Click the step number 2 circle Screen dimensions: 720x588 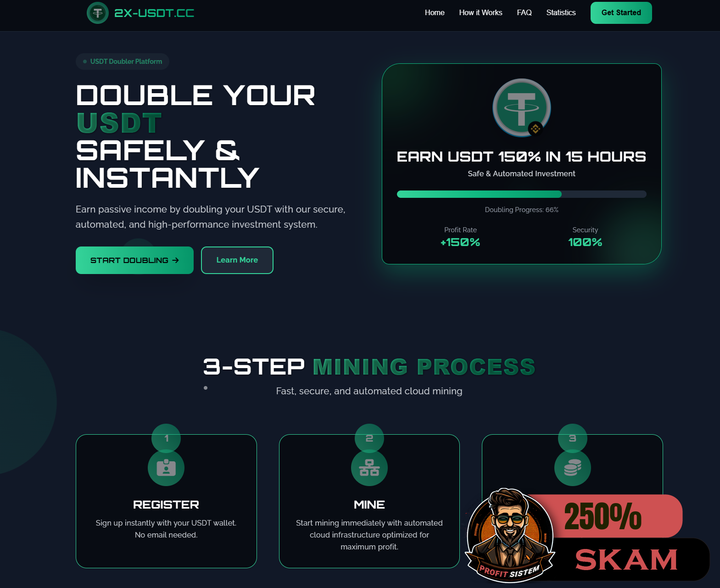[x=369, y=438]
